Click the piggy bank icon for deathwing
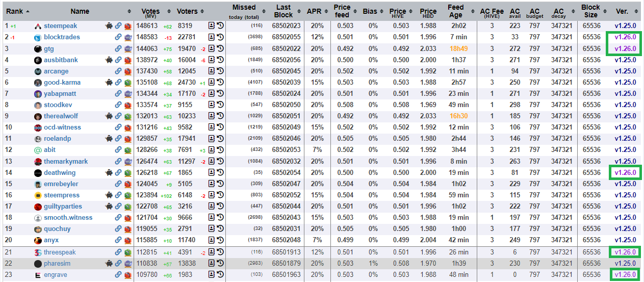The width and height of the screenshot is (644, 282). (109, 172)
